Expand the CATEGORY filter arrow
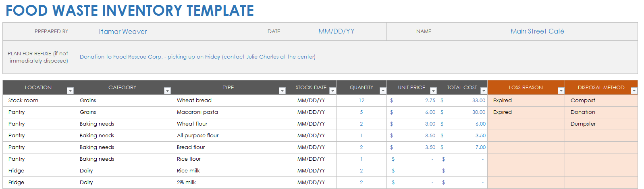This screenshot has height=189, width=644. pos(167,91)
